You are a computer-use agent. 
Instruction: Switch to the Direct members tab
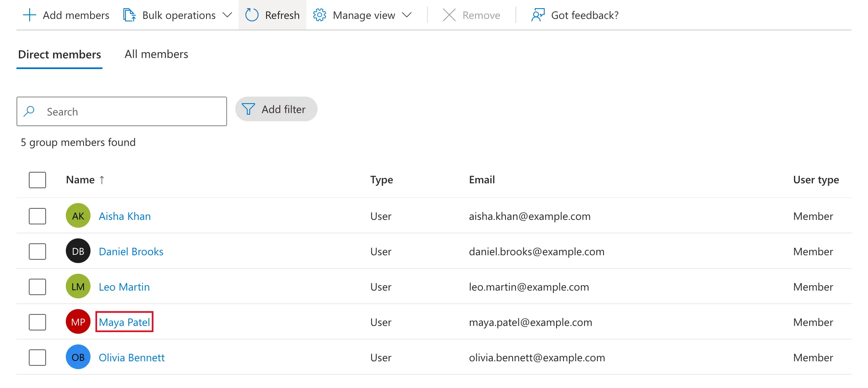click(x=60, y=54)
